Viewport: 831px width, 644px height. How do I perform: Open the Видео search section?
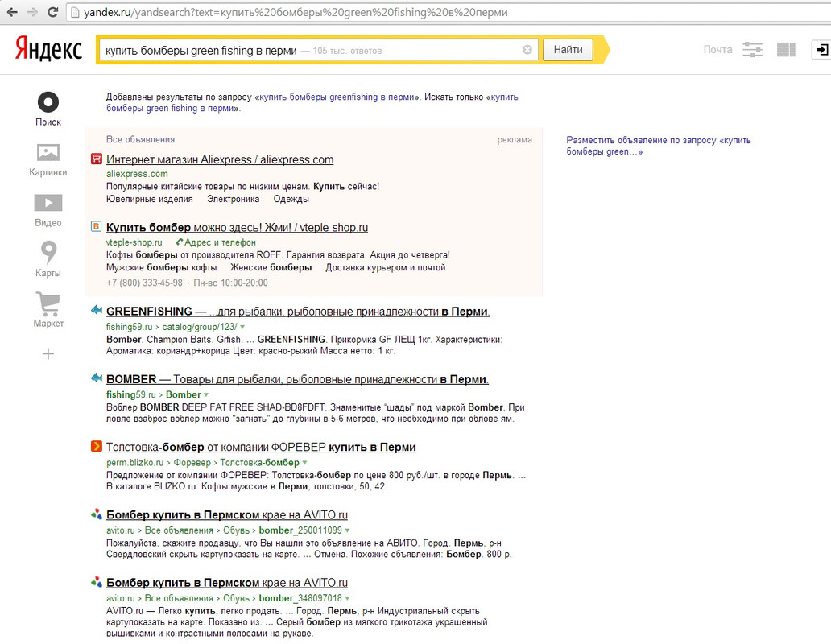click(x=48, y=210)
